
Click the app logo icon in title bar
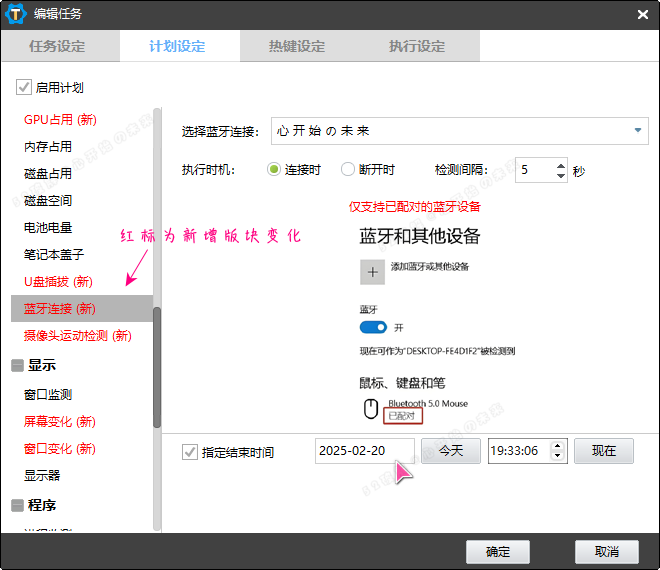(x=16, y=14)
